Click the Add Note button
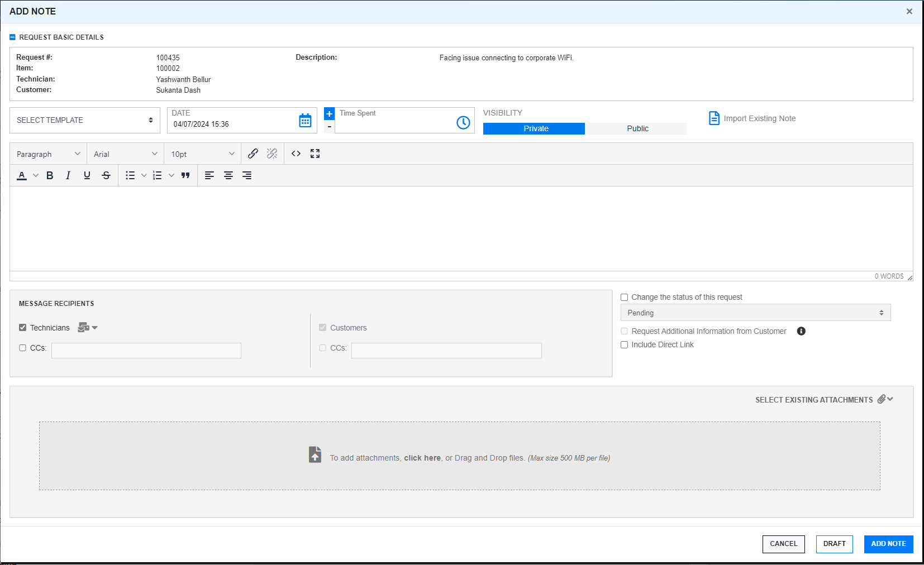This screenshot has width=924, height=565. [x=888, y=544]
